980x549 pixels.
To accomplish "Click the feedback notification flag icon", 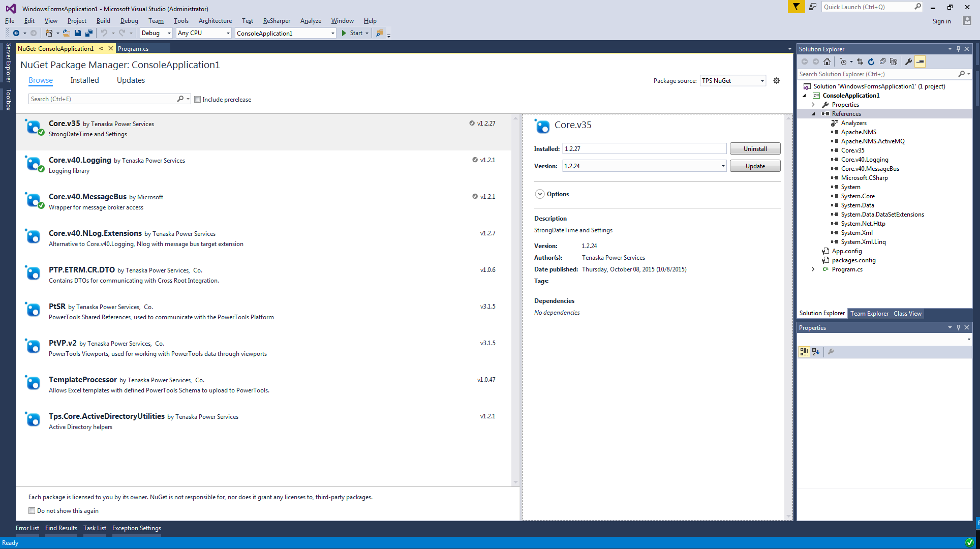I will coord(796,7).
